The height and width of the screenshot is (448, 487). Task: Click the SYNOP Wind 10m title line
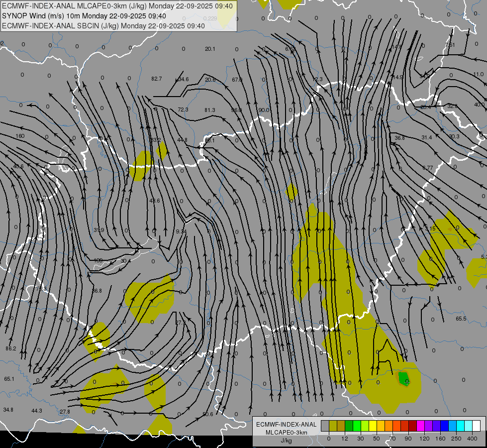point(84,16)
